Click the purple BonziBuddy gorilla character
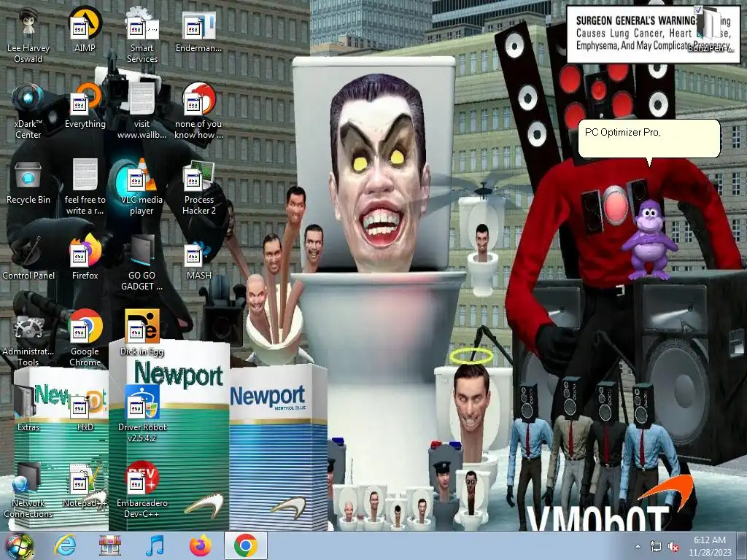The width and height of the screenshot is (747, 560). [x=649, y=239]
